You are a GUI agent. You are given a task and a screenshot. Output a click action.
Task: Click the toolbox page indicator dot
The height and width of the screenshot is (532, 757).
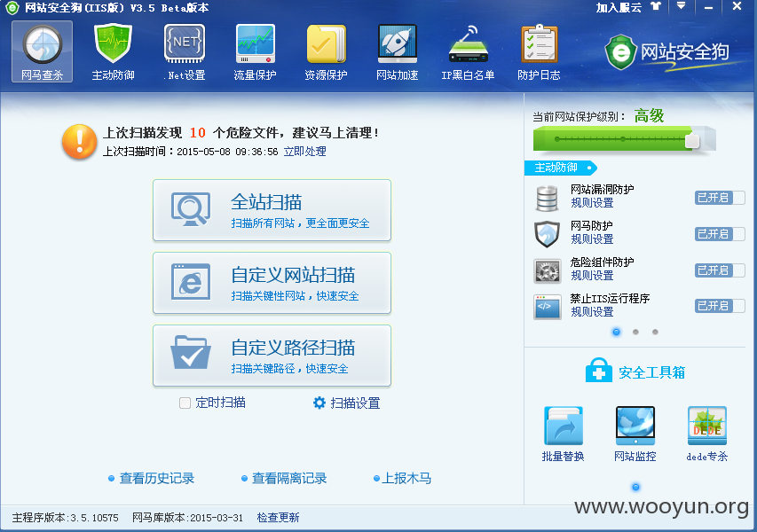(x=635, y=487)
